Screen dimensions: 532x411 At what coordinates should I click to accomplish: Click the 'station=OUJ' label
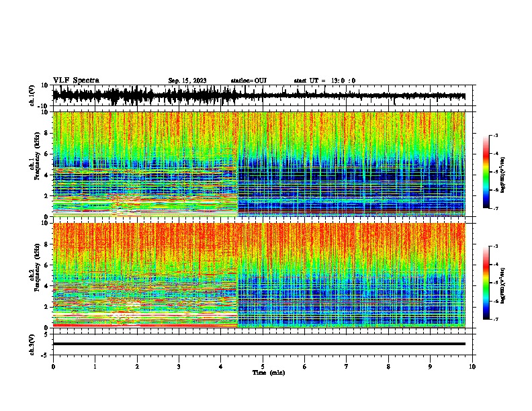click(x=249, y=81)
